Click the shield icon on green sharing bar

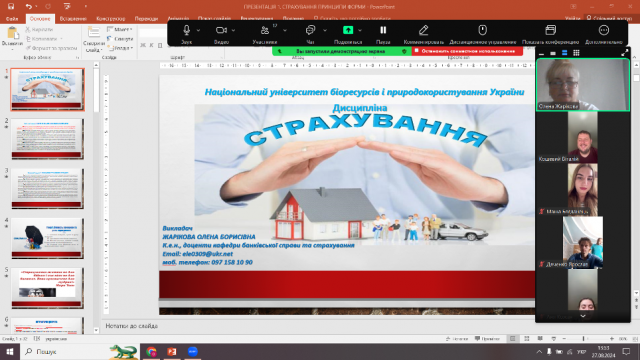click(x=404, y=51)
